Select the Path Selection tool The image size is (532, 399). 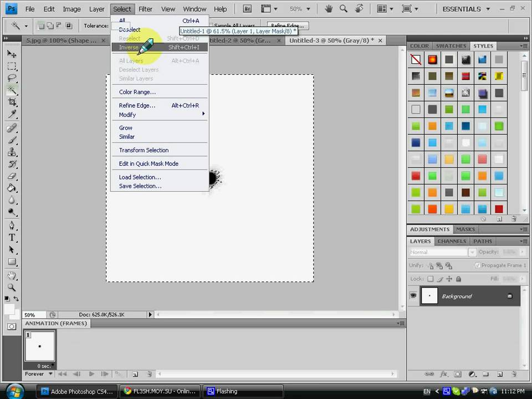(x=12, y=249)
